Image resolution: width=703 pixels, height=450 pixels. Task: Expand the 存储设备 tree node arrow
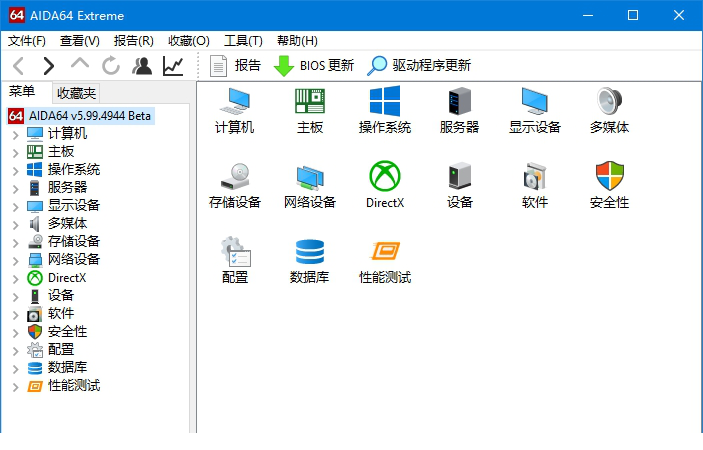pos(16,242)
